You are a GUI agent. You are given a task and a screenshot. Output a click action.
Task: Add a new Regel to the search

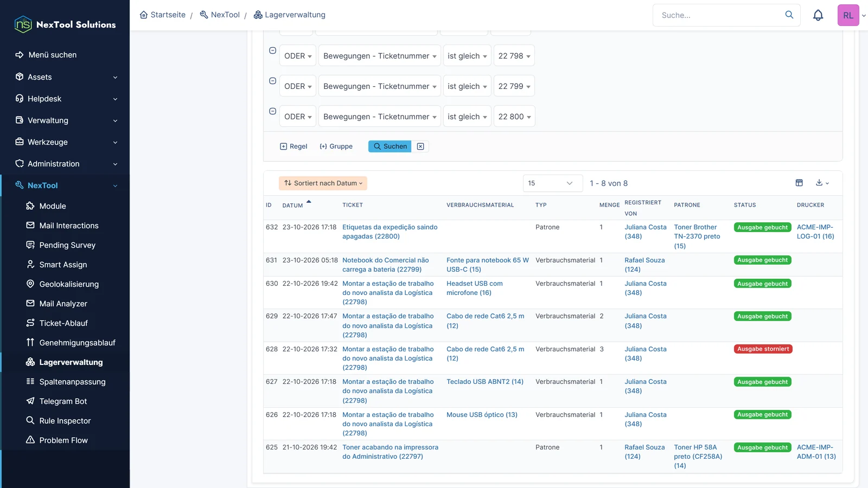click(x=293, y=146)
